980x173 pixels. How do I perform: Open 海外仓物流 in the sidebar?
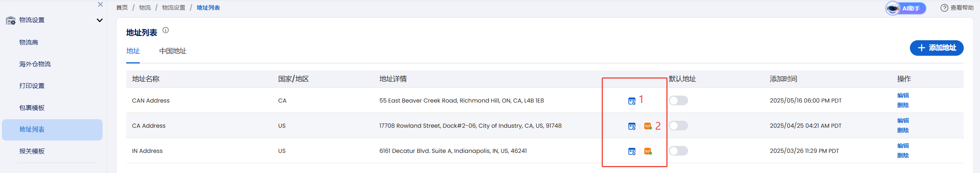point(35,64)
